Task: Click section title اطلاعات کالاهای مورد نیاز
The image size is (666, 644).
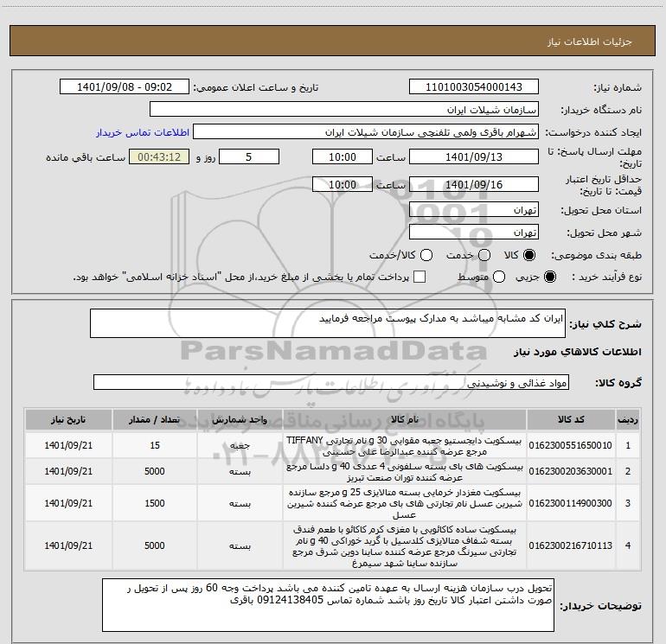Action: tap(578, 352)
